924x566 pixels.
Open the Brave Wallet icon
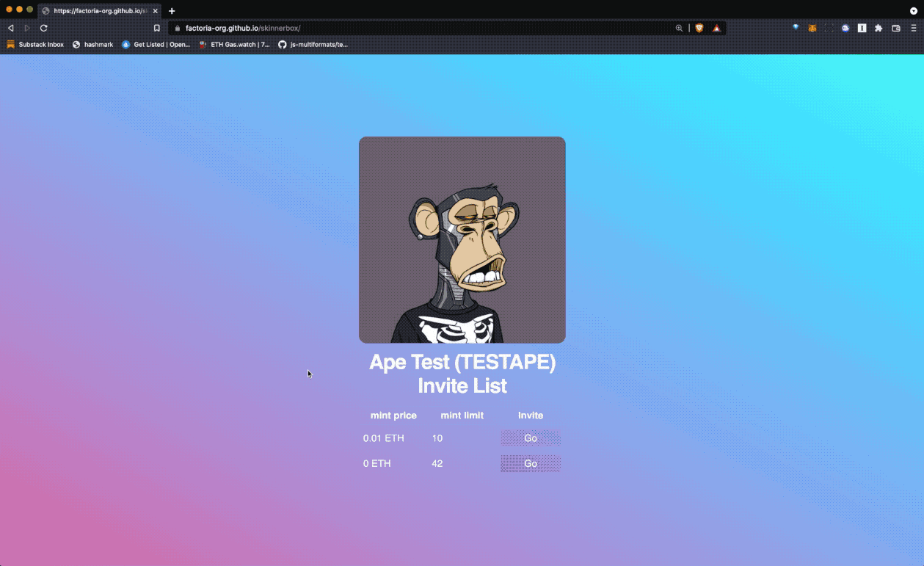pyautogui.click(x=896, y=28)
